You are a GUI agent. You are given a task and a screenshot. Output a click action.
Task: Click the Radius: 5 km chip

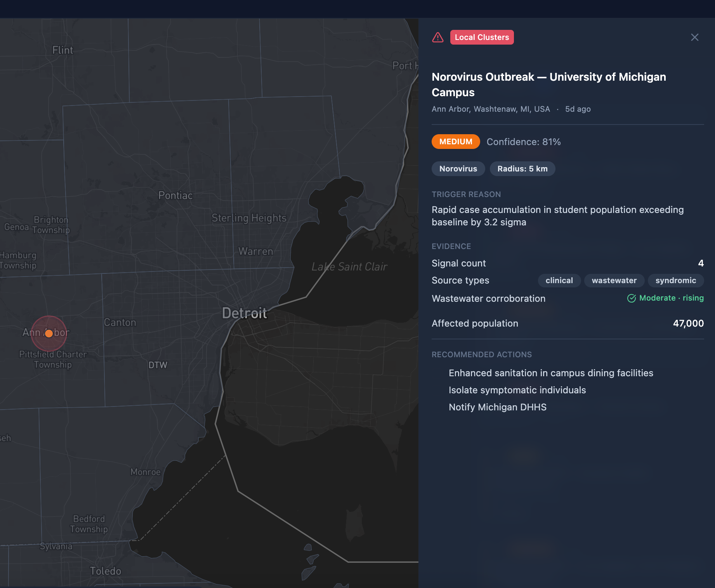tap(522, 169)
